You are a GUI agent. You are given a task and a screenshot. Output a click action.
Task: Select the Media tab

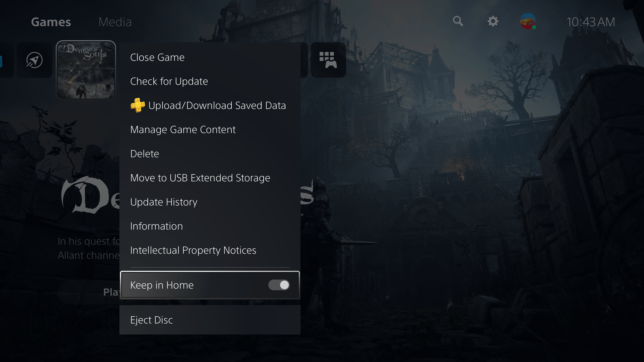(115, 22)
